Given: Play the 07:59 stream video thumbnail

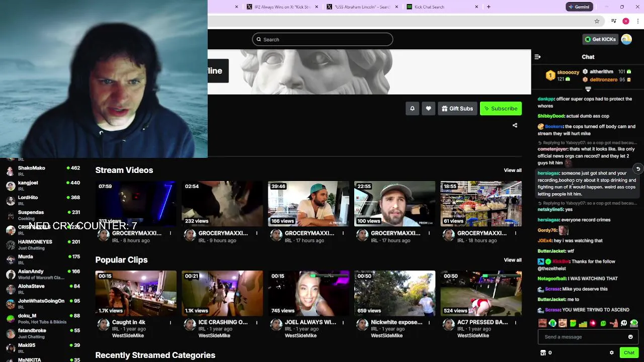Looking at the screenshot, I should pyautogui.click(x=136, y=204).
